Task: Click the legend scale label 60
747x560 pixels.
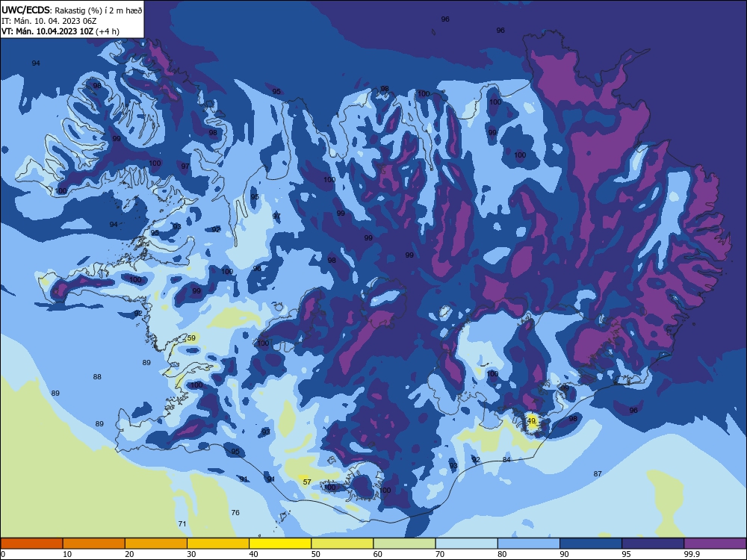Action: pos(378,554)
